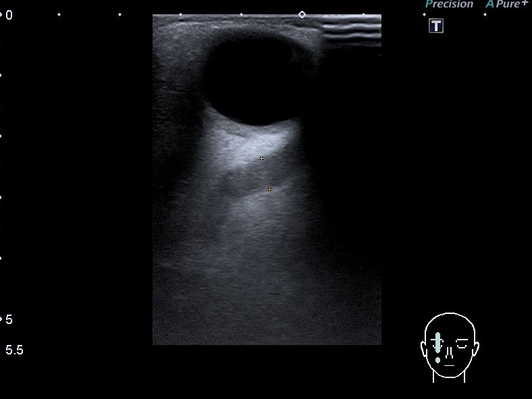Image resolution: width=532 pixels, height=399 pixels.
Task: Click the small dot below probe marker
Action: (x=438, y=361)
